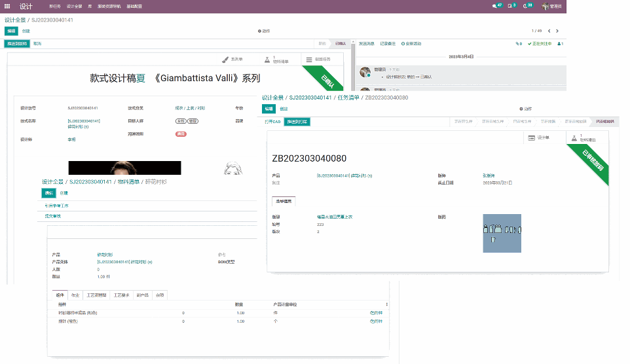
Task: Select the 已确认 status stage
Action: click(340, 44)
